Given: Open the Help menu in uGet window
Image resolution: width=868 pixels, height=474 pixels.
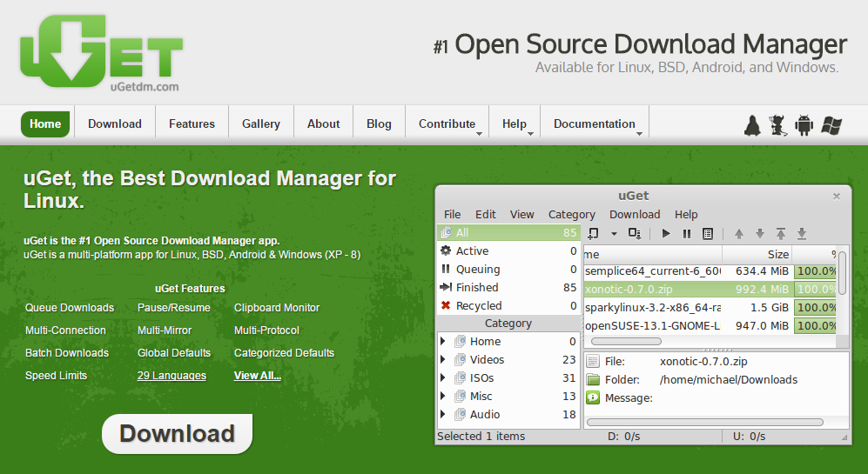Looking at the screenshot, I should 686,214.
